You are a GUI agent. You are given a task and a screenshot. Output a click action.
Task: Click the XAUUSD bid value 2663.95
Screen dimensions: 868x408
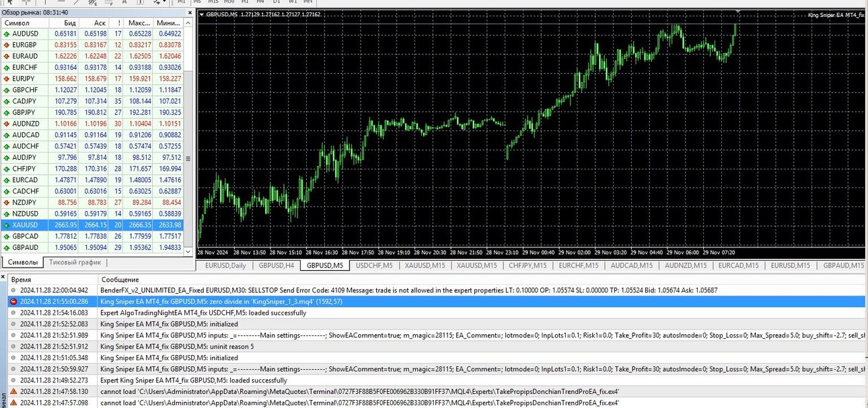[66, 225]
